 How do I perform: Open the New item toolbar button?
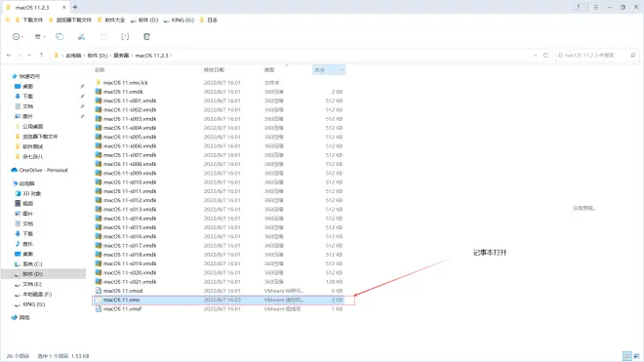coord(18,36)
